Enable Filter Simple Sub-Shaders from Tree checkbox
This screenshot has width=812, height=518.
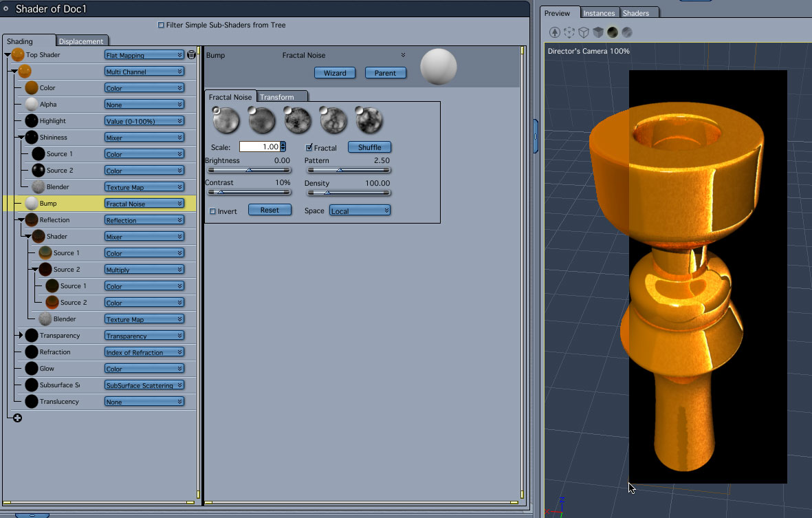coord(161,25)
